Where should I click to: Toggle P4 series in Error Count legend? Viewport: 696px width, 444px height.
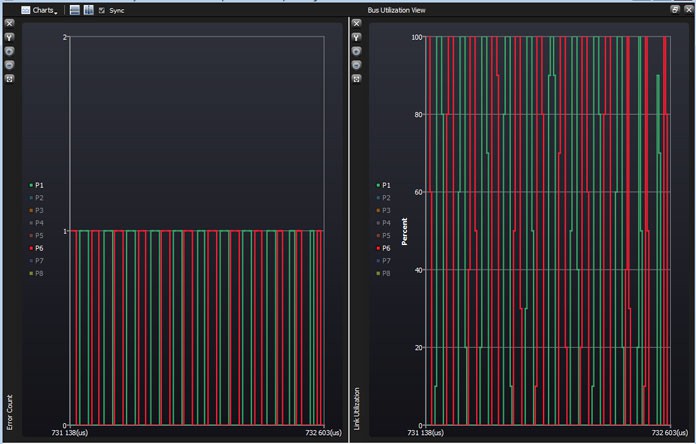pos(36,223)
